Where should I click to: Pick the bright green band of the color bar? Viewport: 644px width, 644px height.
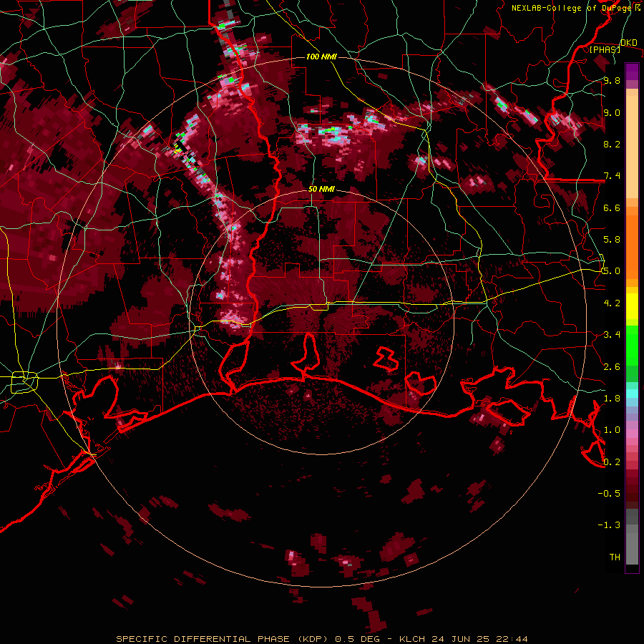point(632,346)
